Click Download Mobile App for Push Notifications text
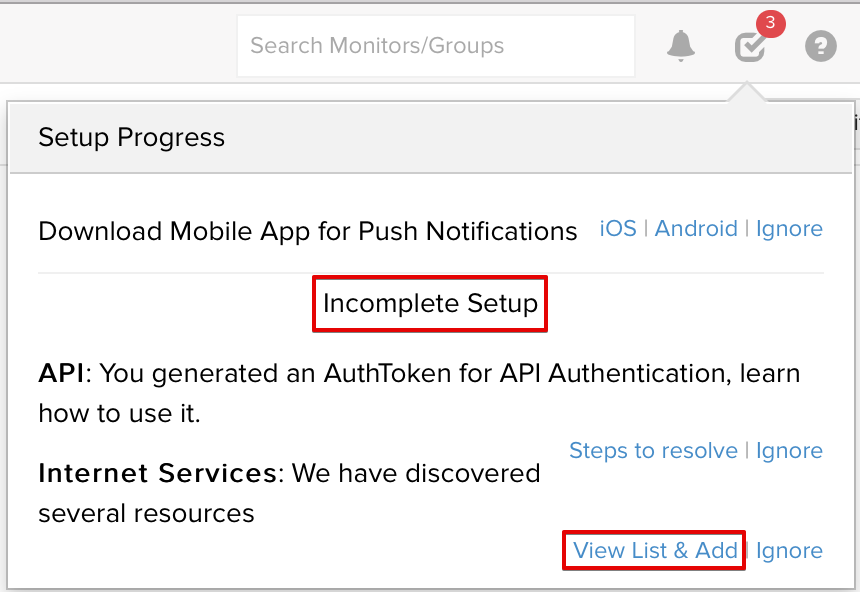This screenshot has width=860, height=592. tap(307, 231)
